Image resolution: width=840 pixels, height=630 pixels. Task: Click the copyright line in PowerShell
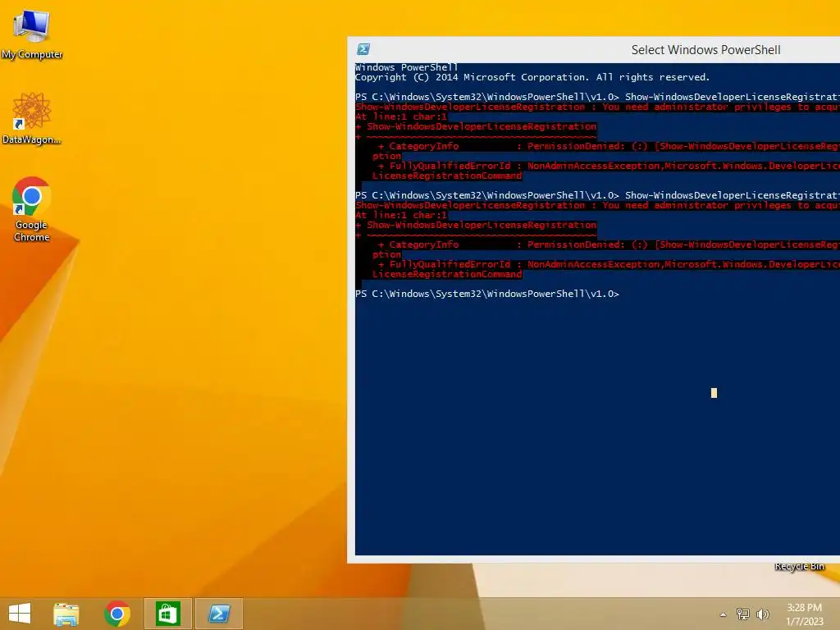(532, 77)
